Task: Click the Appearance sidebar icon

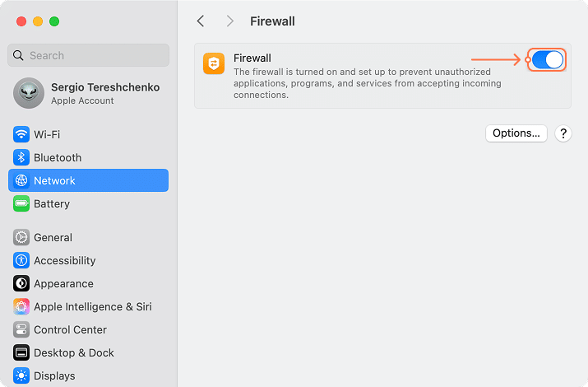Action: (21, 283)
